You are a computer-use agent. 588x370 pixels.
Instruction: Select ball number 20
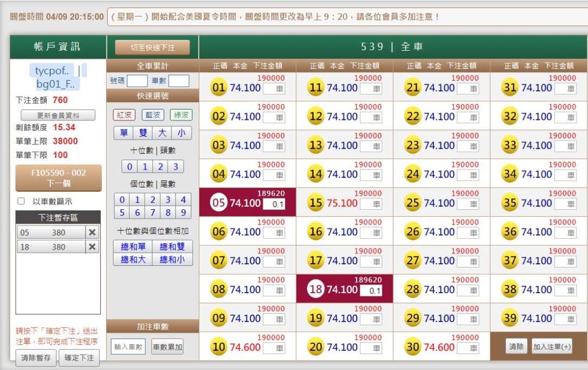tap(316, 347)
